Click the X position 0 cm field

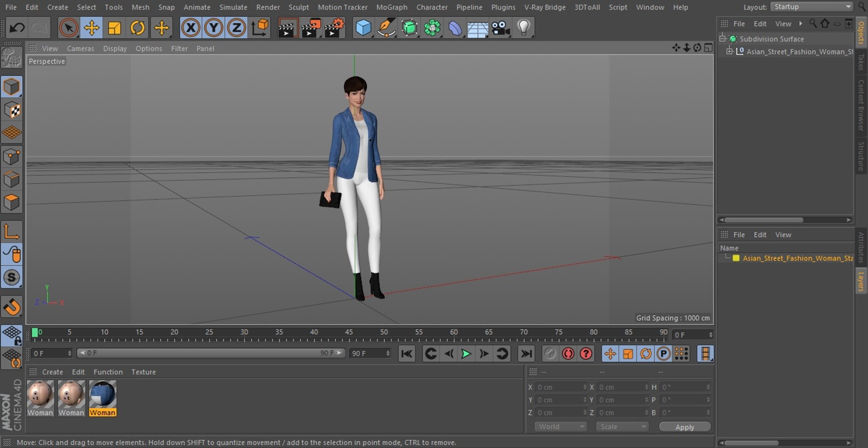click(561, 387)
